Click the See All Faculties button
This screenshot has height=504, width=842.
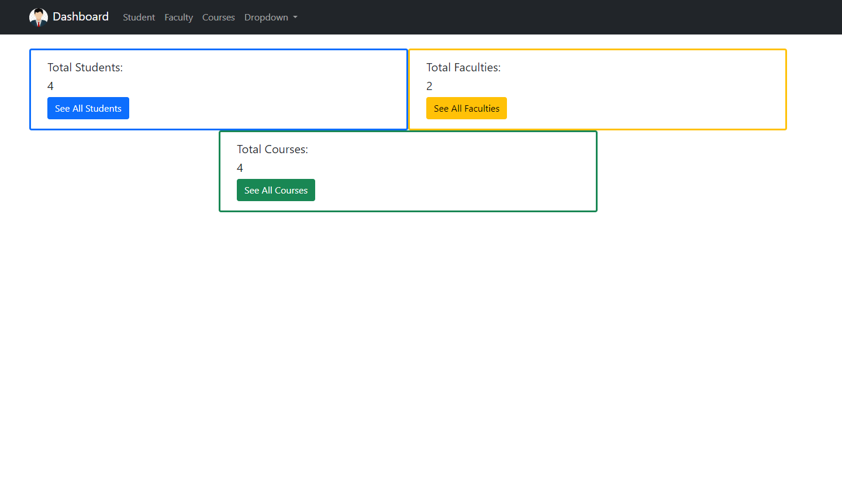[x=466, y=108]
